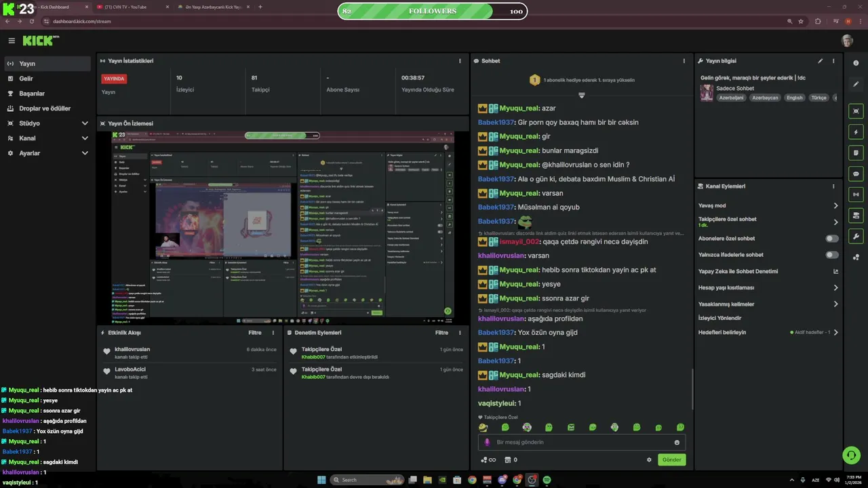Click the stream preview thumbnail
The height and width of the screenshot is (488, 868).
pyautogui.click(x=283, y=228)
